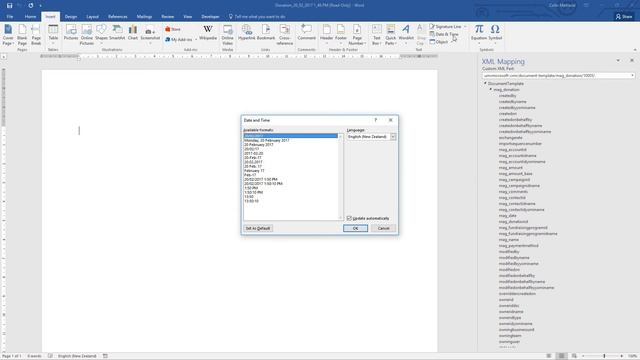Open the Language dropdown in dialog
Image resolution: width=640 pixels, height=360 pixels.
pyautogui.click(x=393, y=137)
